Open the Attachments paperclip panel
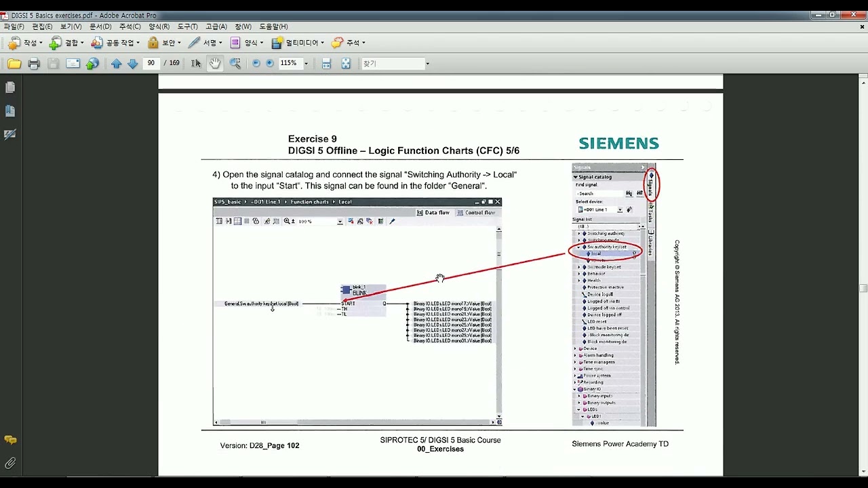This screenshot has width=868, height=488. click(x=10, y=464)
